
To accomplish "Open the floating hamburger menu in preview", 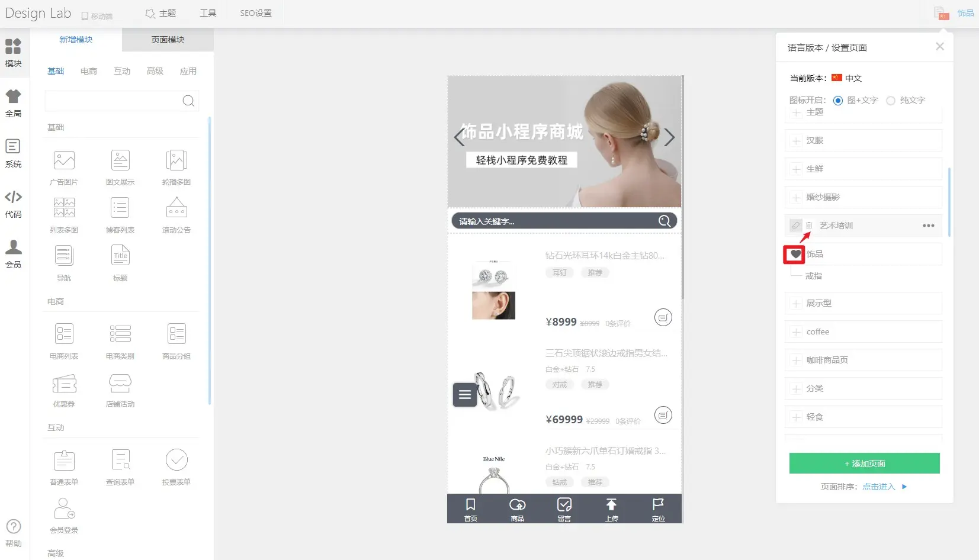I will tap(465, 395).
